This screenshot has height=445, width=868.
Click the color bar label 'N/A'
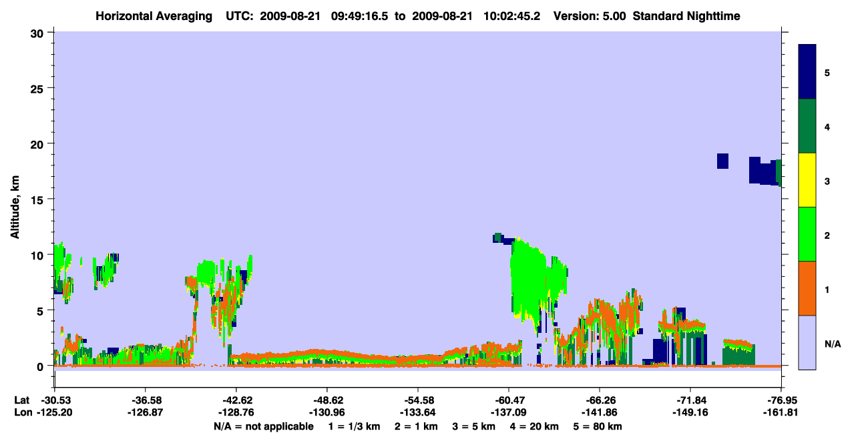pos(832,344)
